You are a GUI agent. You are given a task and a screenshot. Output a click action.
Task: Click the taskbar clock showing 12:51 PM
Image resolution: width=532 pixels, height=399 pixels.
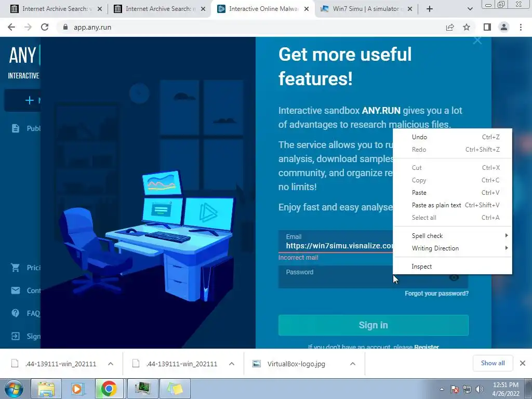pyautogui.click(x=506, y=389)
